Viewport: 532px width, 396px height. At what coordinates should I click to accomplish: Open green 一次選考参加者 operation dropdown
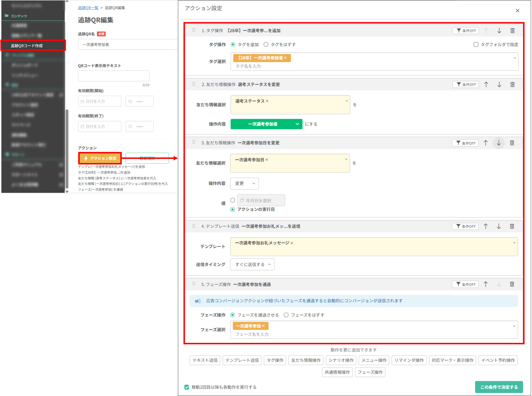266,124
